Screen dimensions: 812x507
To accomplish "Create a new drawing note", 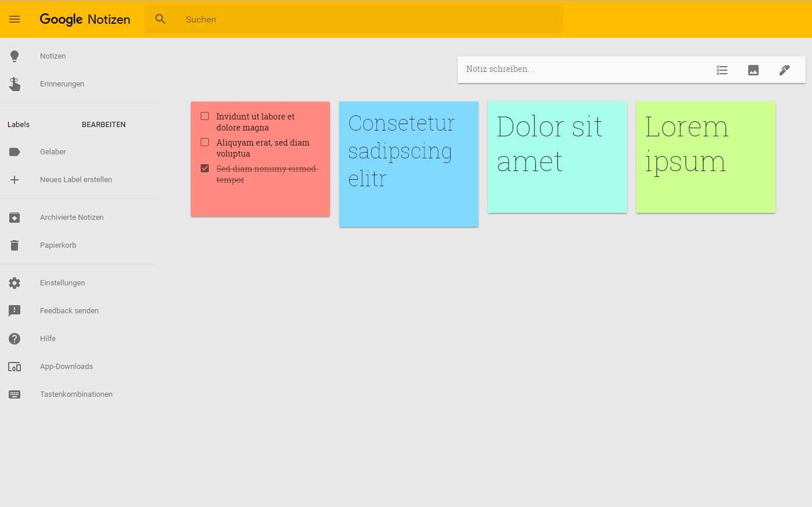I will tap(784, 70).
